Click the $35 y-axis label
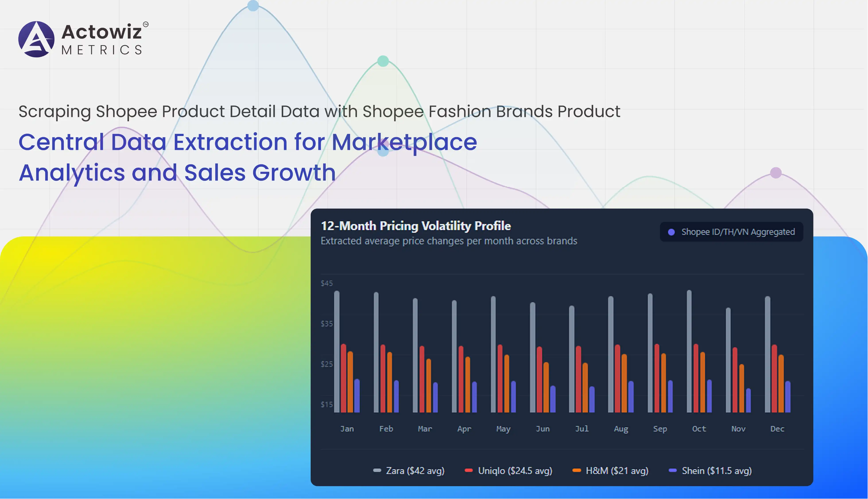 [327, 324]
